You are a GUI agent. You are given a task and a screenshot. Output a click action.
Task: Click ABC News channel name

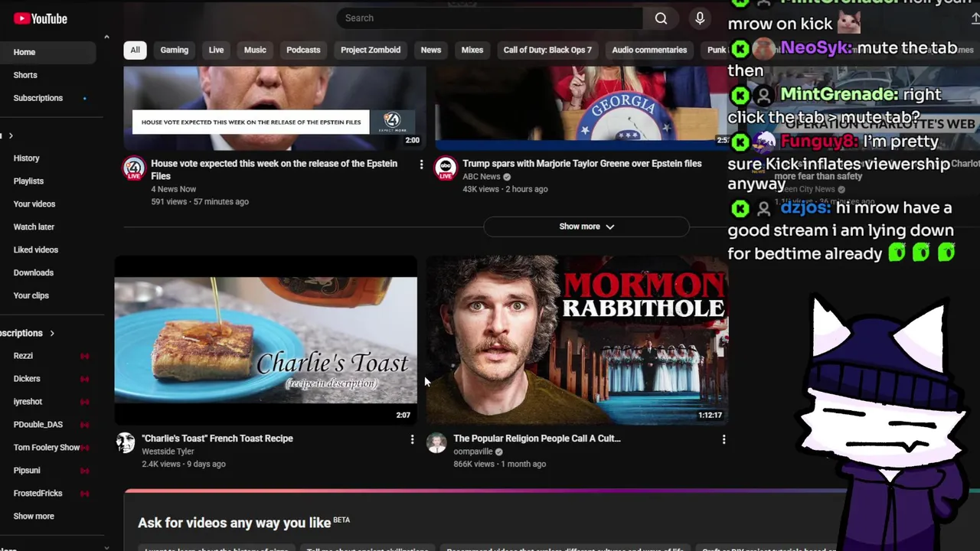click(481, 177)
